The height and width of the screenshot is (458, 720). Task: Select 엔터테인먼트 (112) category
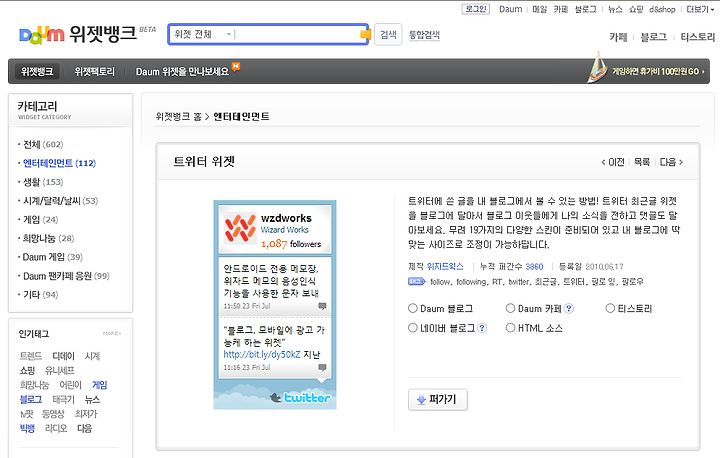59,163
